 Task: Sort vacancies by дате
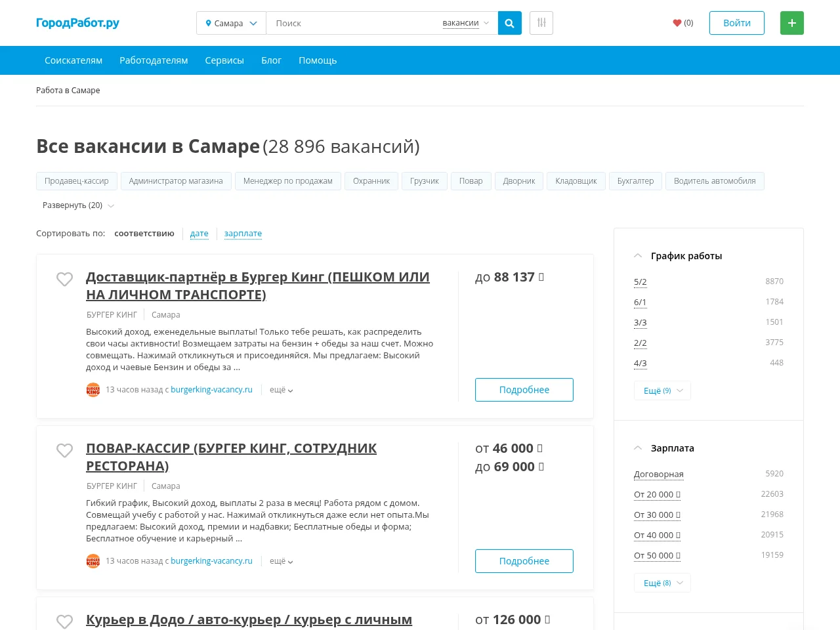(x=199, y=234)
